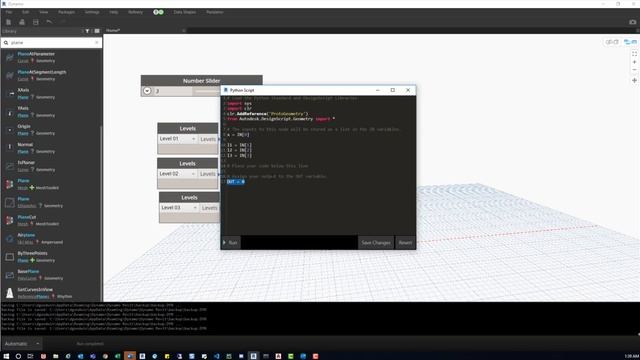This screenshot has height=360, width=640.
Task: Click the pan cross icon on canvas
Action: point(634,80)
